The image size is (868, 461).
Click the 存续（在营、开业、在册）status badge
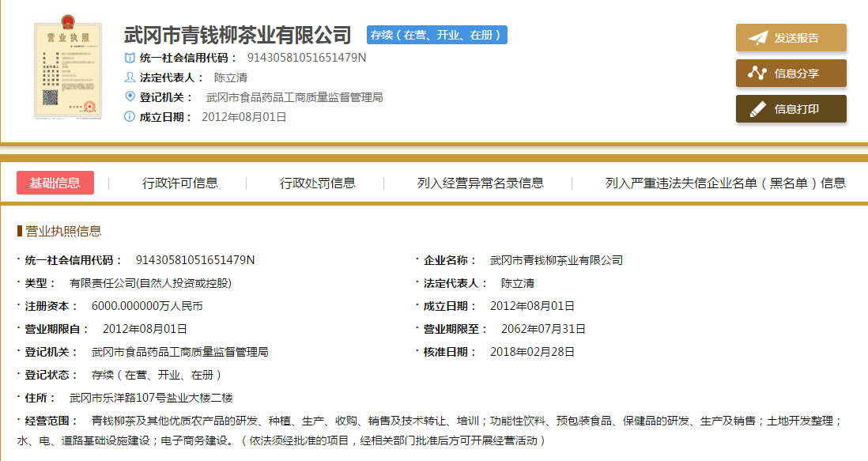(x=436, y=35)
